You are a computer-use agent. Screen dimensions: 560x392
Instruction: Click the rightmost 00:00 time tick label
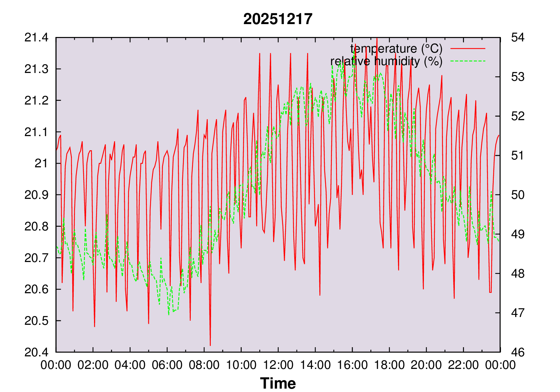click(x=500, y=365)
